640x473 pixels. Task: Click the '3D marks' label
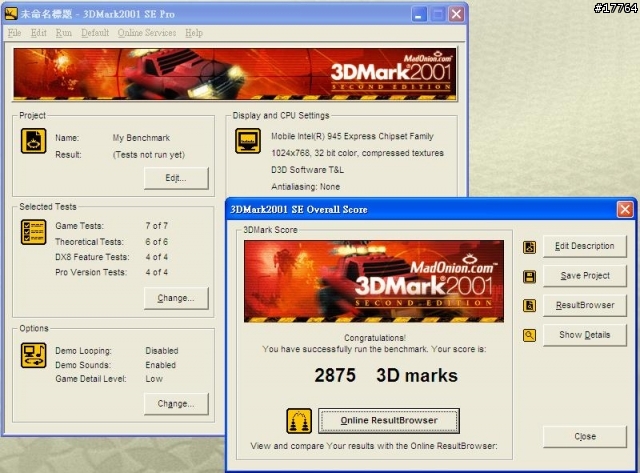tap(417, 375)
